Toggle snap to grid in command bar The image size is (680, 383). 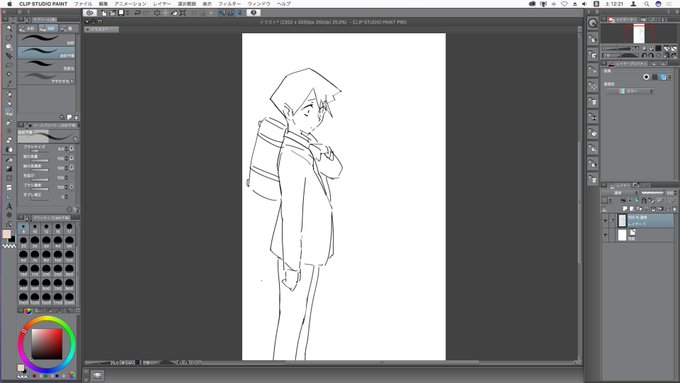pyautogui.click(x=239, y=13)
